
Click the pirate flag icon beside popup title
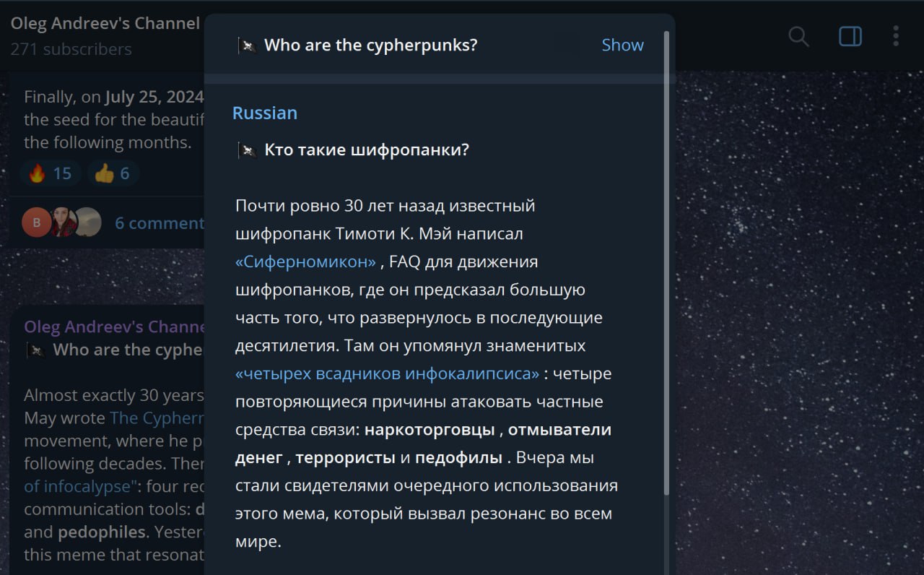tap(248, 46)
